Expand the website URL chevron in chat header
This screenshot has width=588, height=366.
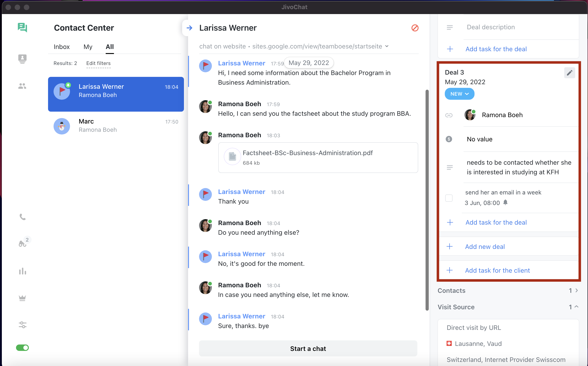[387, 46]
